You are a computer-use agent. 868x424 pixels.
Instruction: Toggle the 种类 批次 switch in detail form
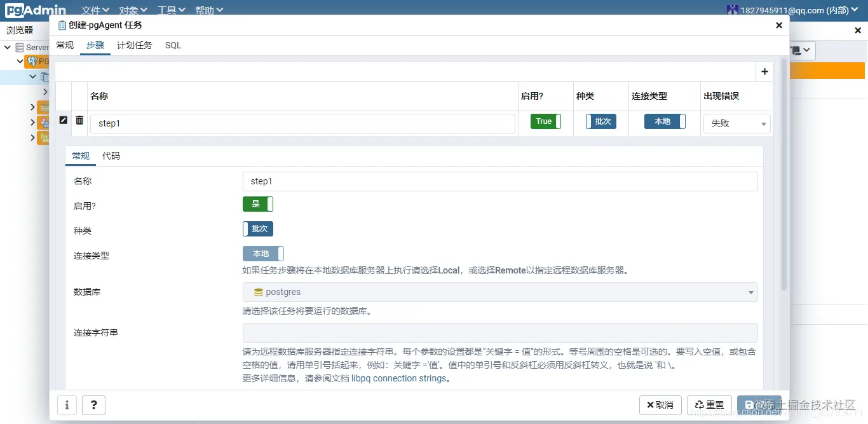(258, 229)
